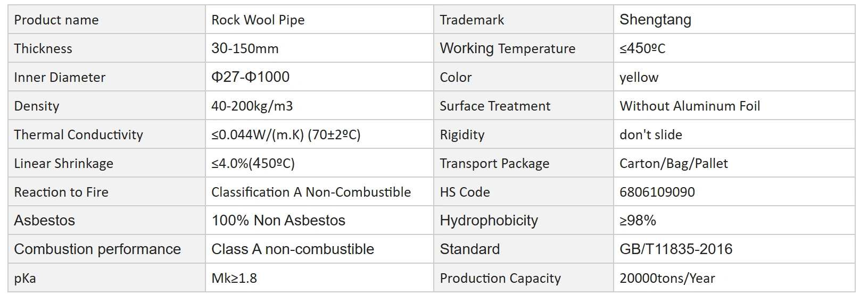Image resolution: width=868 pixels, height=303 pixels.
Task: Click the "≤4.0%(450ºC)" linear shrinkage value
Action: pos(253,164)
